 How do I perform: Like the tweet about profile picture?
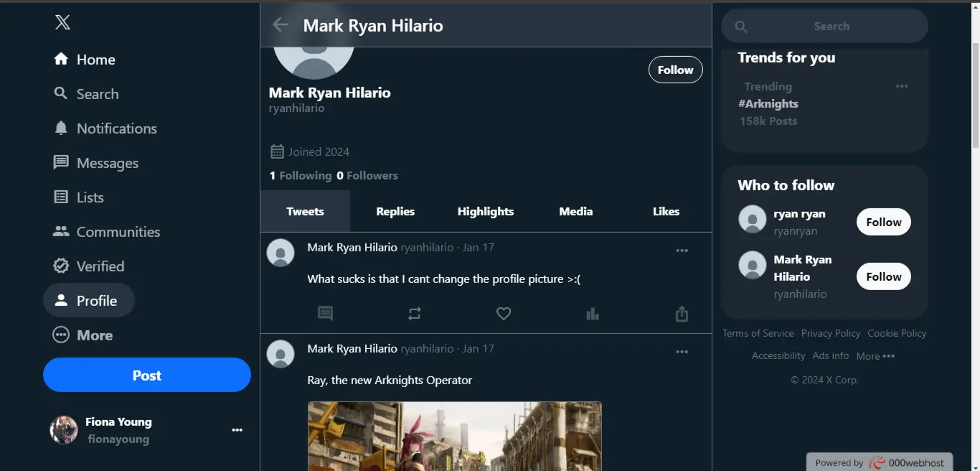click(x=504, y=314)
